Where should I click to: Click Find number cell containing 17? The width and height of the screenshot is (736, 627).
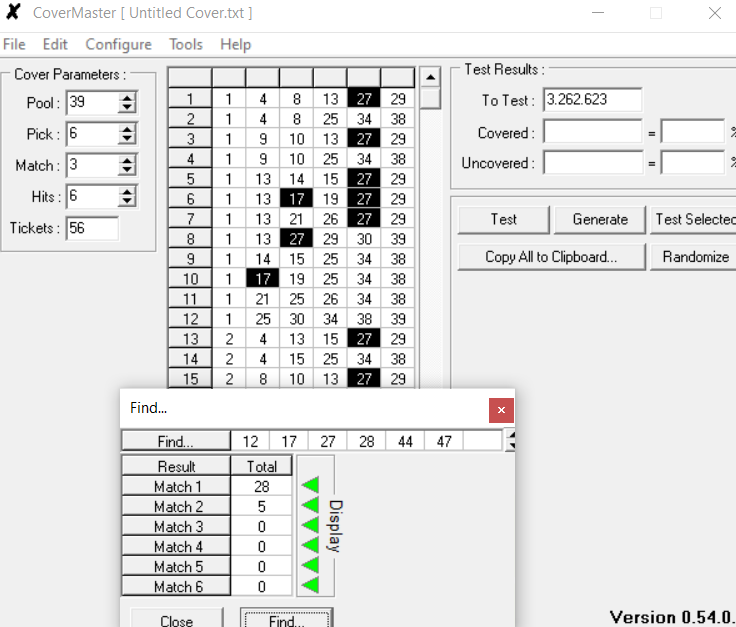click(x=289, y=441)
